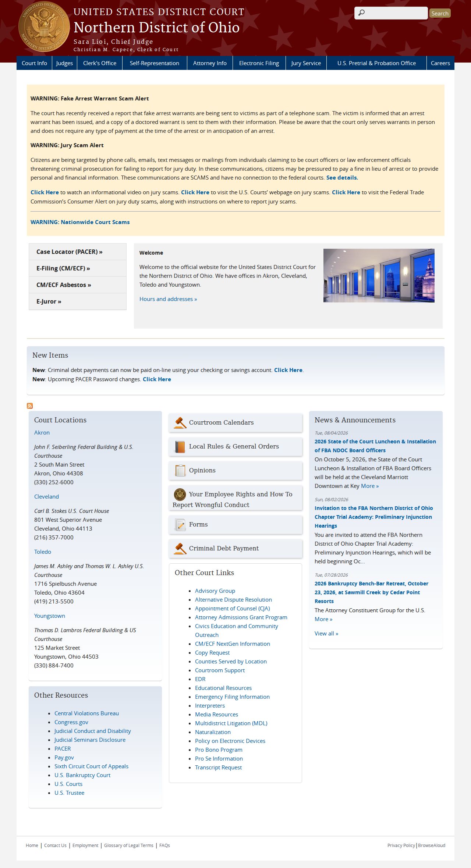Viewport: 471px width, 868px height.
Task: Open the Clerk's Office menu
Action: [100, 63]
